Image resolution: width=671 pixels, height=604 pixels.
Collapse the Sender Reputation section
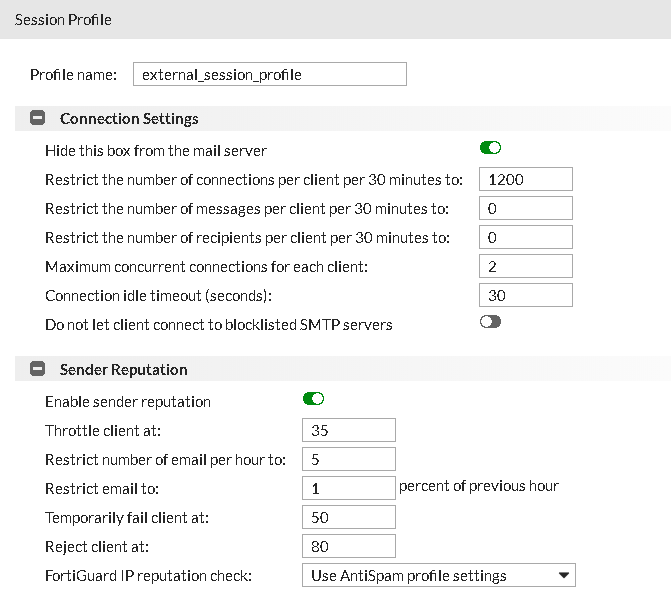38,369
